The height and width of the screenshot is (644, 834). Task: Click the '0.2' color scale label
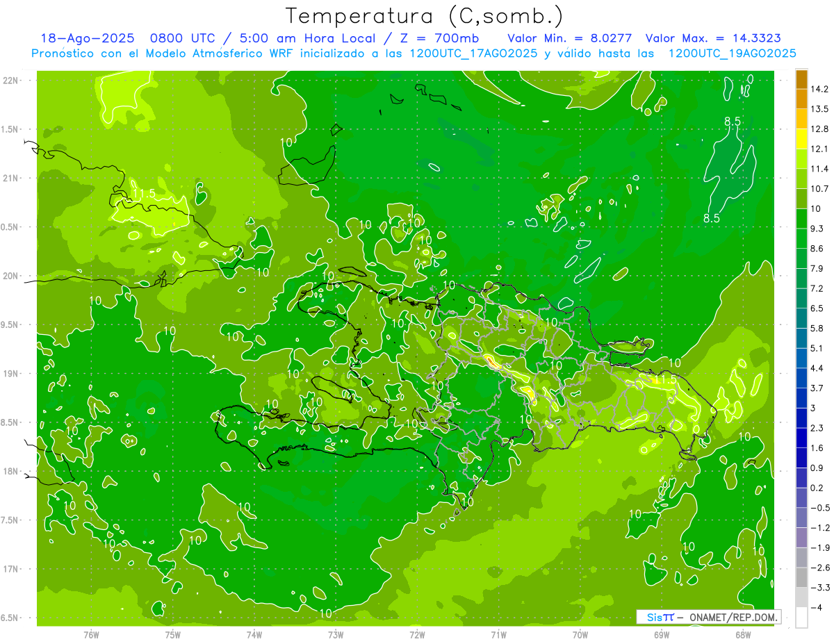(818, 488)
